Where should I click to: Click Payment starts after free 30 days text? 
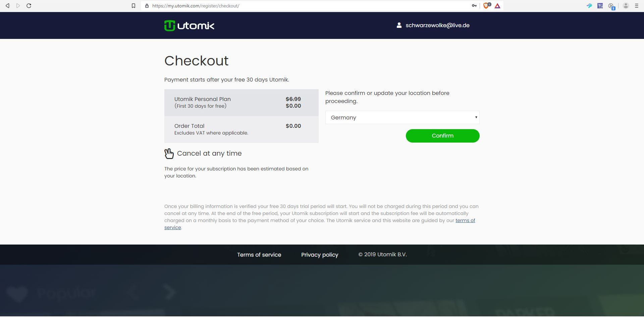click(227, 79)
